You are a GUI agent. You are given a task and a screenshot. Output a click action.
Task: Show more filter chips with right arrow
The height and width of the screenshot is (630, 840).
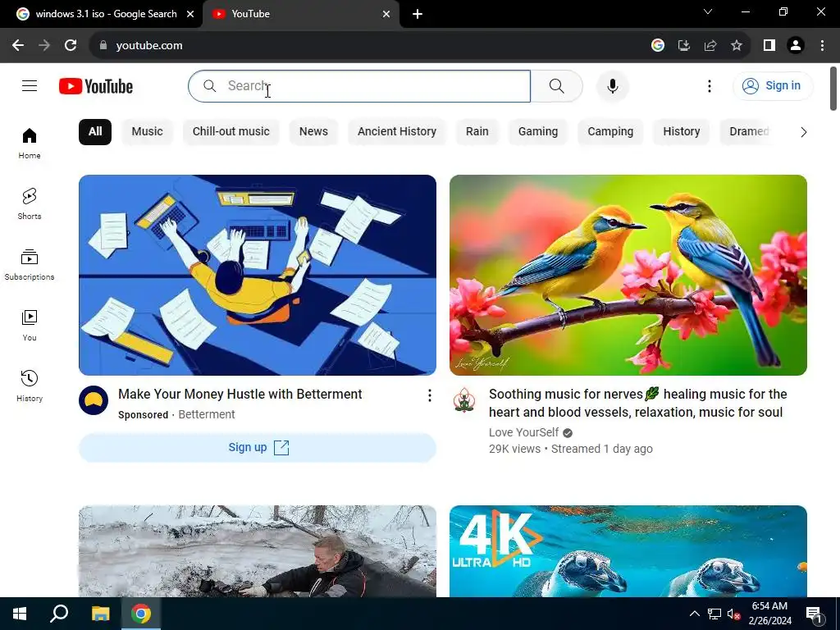pos(803,132)
